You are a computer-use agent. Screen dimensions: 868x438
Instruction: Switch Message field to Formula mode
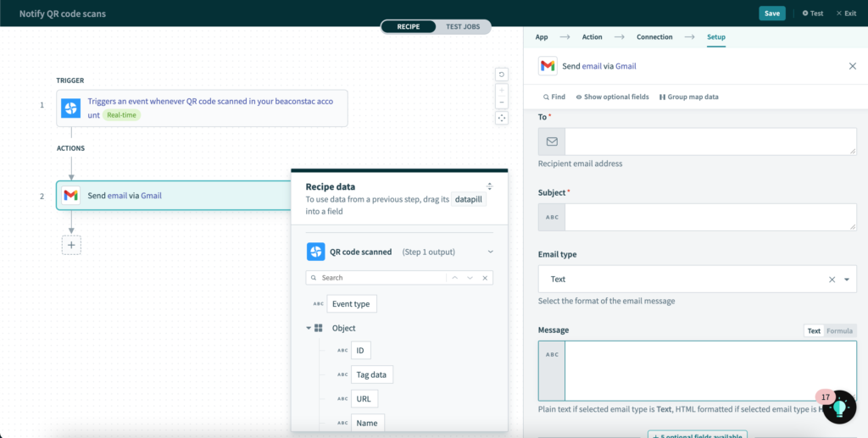coord(839,330)
